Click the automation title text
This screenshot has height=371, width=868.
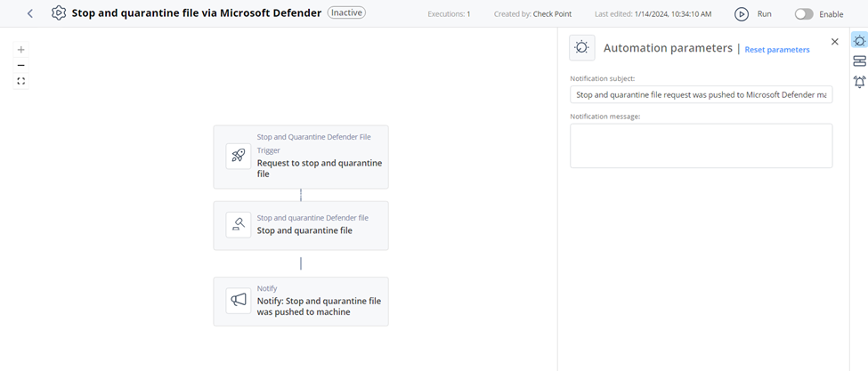click(x=197, y=12)
